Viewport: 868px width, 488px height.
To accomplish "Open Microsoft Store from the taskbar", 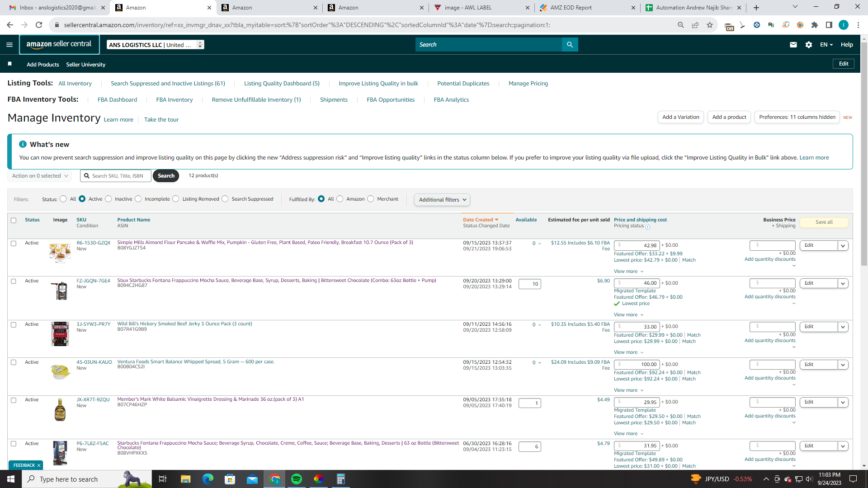I will coord(230,479).
